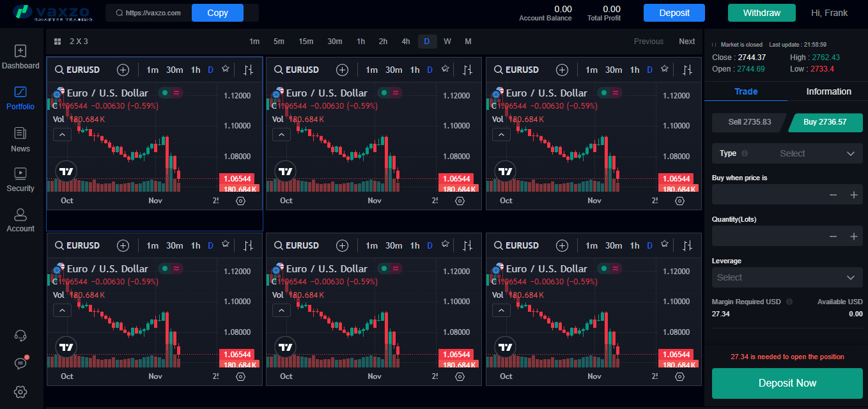The width and height of the screenshot is (868, 409).
Task: Open the order Type dropdown
Action: (787, 153)
